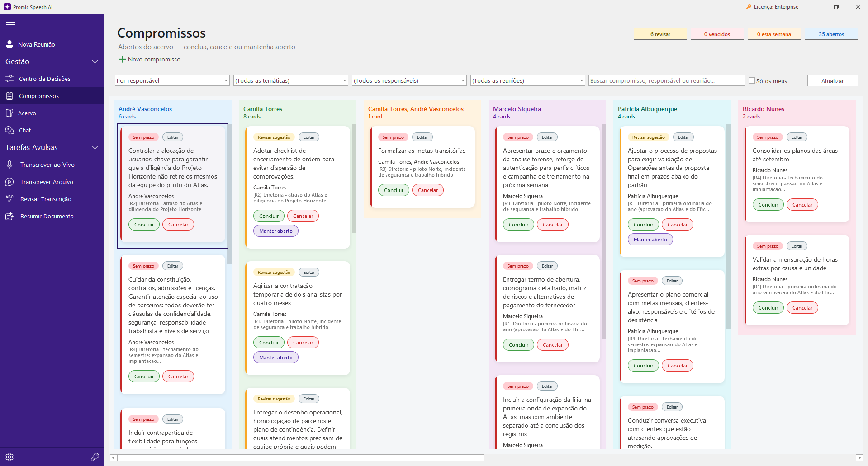Screen dimensions: 868x466
Task: Go to Centro de Decisões in the sidebar
Action: pyautogui.click(x=52, y=79)
